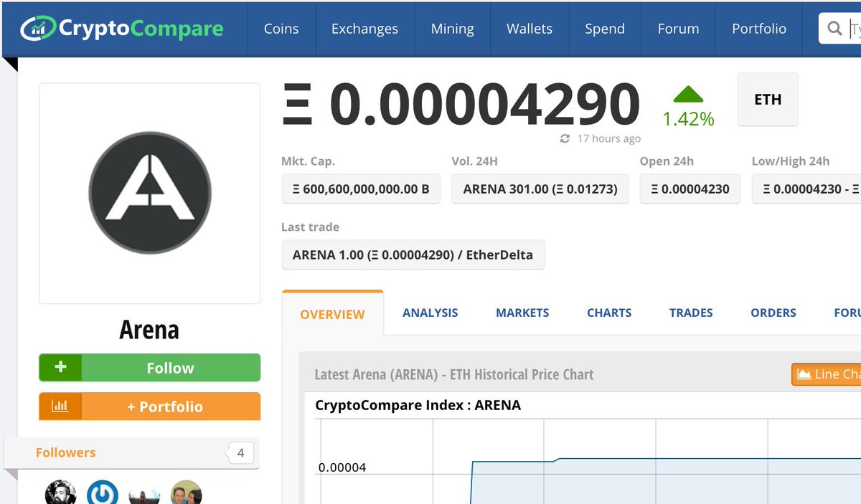Switch to the Trades tab
The width and height of the screenshot is (861, 504).
pyautogui.click(x=691, y=313)
